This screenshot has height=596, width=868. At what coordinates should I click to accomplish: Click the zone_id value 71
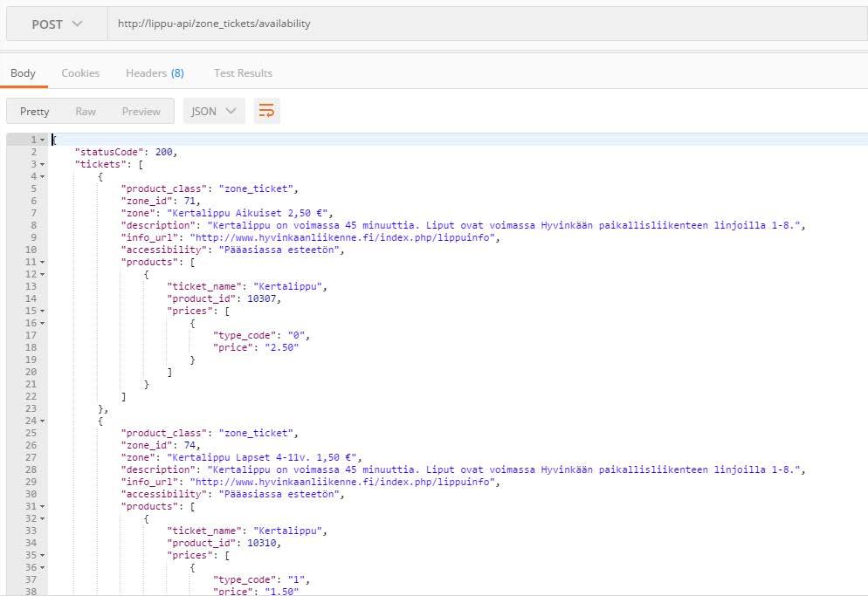point(189,201)
